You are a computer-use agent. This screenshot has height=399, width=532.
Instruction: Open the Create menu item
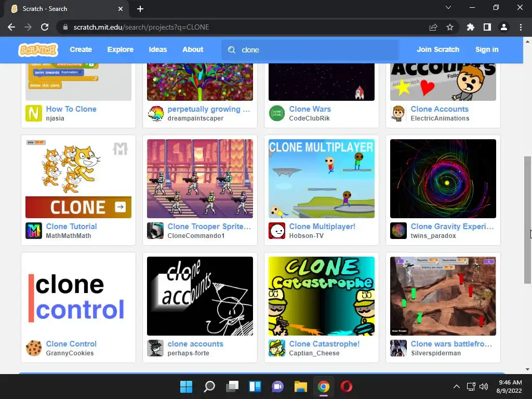coord(81,49)
